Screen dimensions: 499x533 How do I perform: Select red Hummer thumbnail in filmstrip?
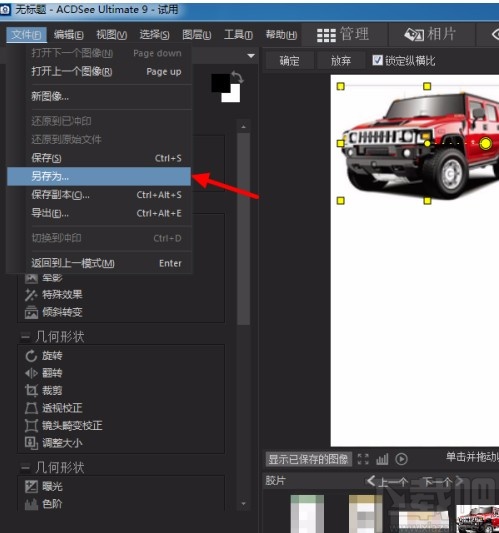[x=477, y=519]
